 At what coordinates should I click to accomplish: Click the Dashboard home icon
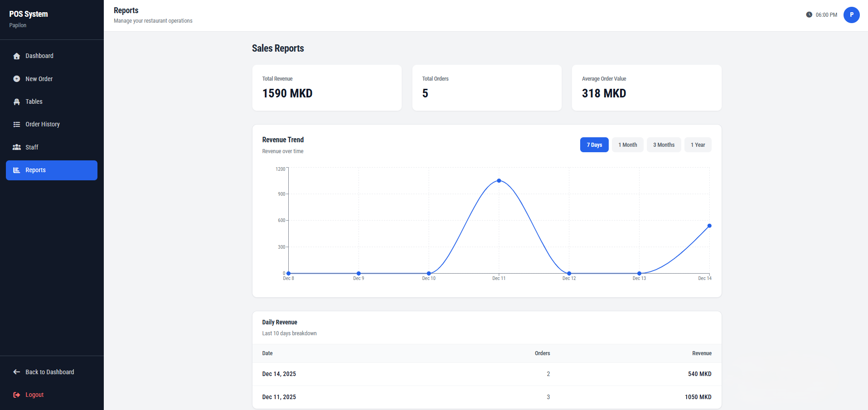point(17,56)
